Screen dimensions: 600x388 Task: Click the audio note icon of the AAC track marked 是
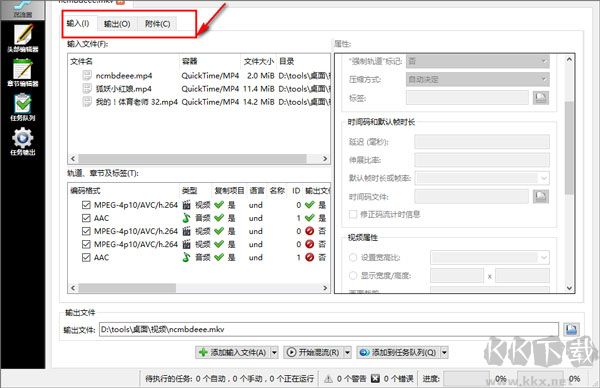[x=186, y=218]
